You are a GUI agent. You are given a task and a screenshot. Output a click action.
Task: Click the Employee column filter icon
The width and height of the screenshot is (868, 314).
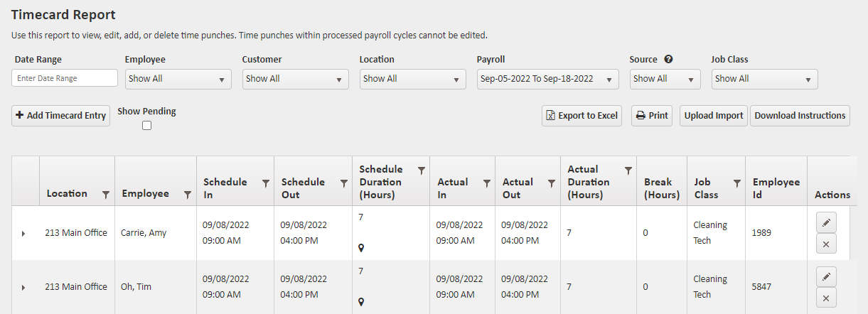188,195
